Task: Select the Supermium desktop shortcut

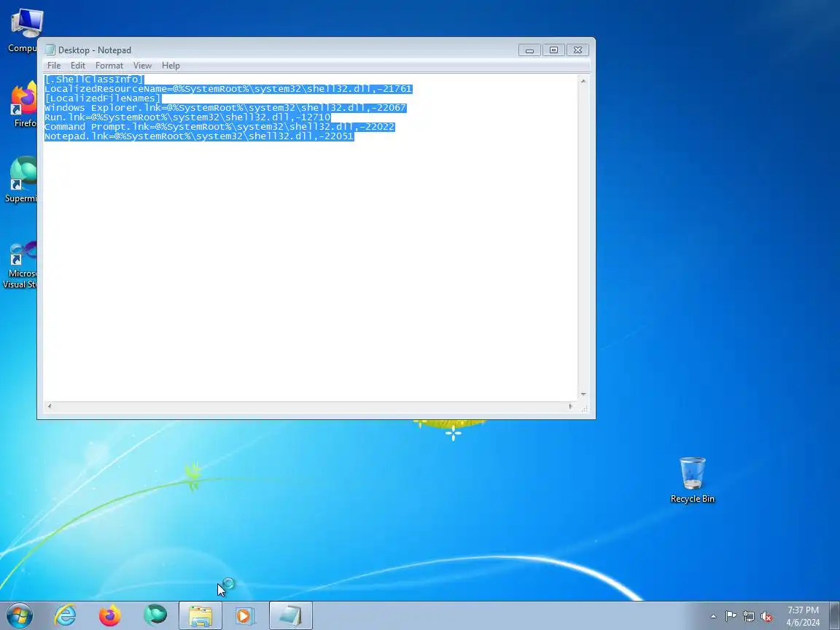Action: (x=21, y=180)
